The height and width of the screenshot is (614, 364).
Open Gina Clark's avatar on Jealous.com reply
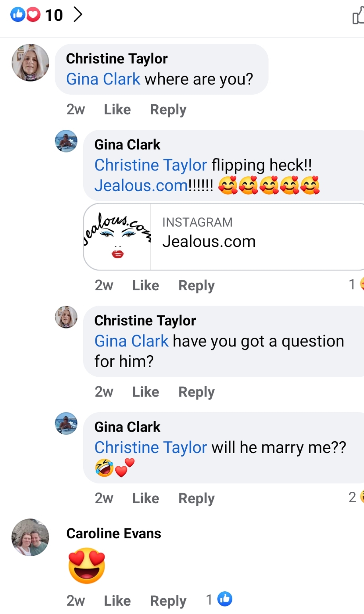tap(66, 141)
